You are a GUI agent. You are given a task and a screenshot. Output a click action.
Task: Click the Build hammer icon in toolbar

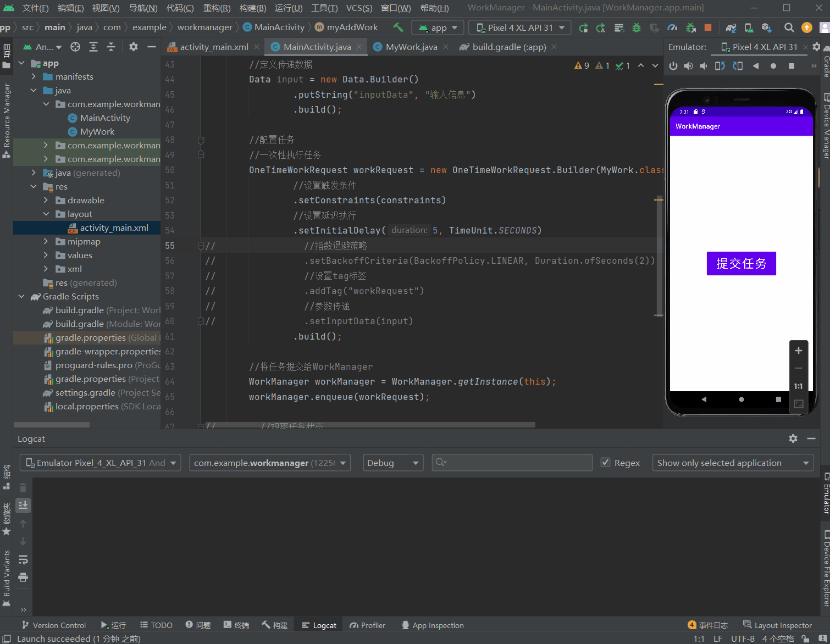click(398, 27)
